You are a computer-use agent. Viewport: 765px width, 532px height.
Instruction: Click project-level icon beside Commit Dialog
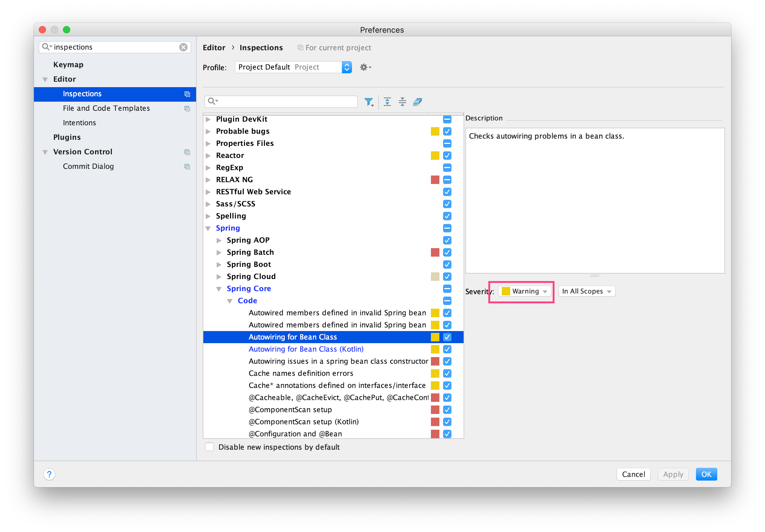[187, 166]
